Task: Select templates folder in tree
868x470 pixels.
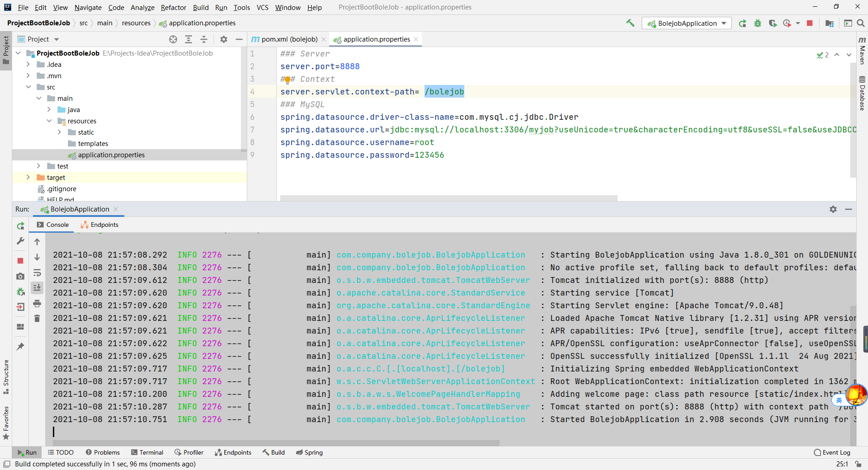Action: (x=93, y=144)
